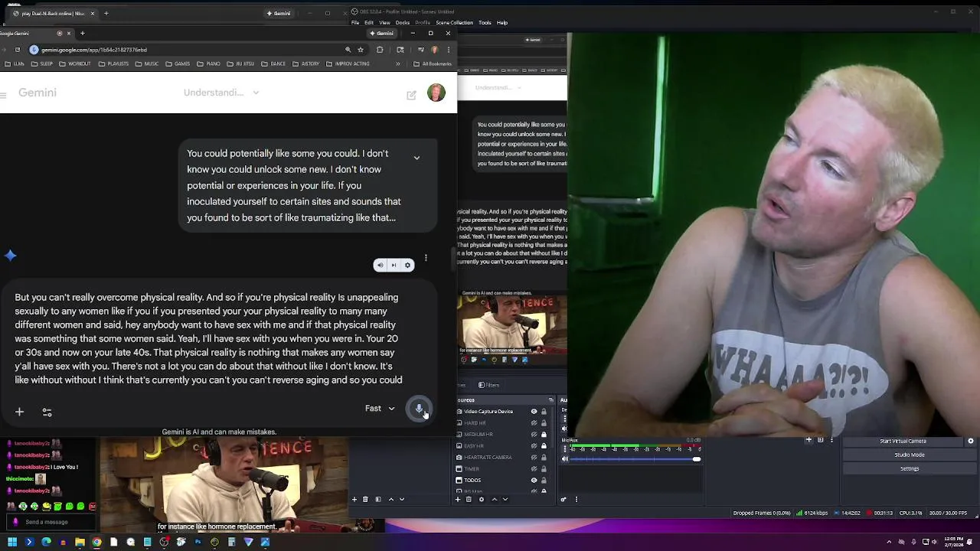Click the Send a message chat field
This screenshot has width=980, height=551.
click(x=50, y=522)
